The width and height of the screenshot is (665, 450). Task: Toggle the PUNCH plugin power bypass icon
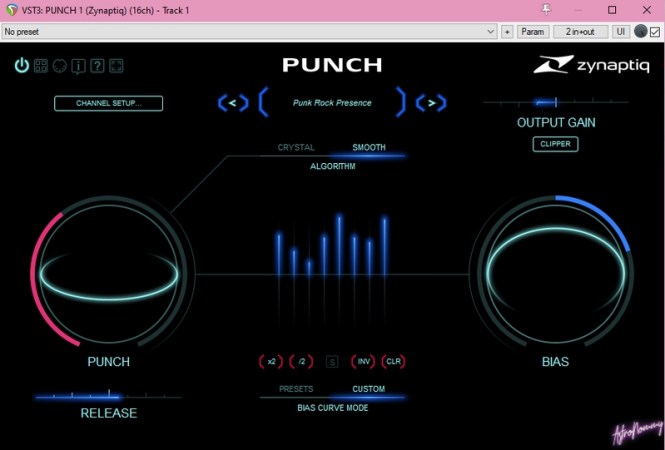point(22,66)
